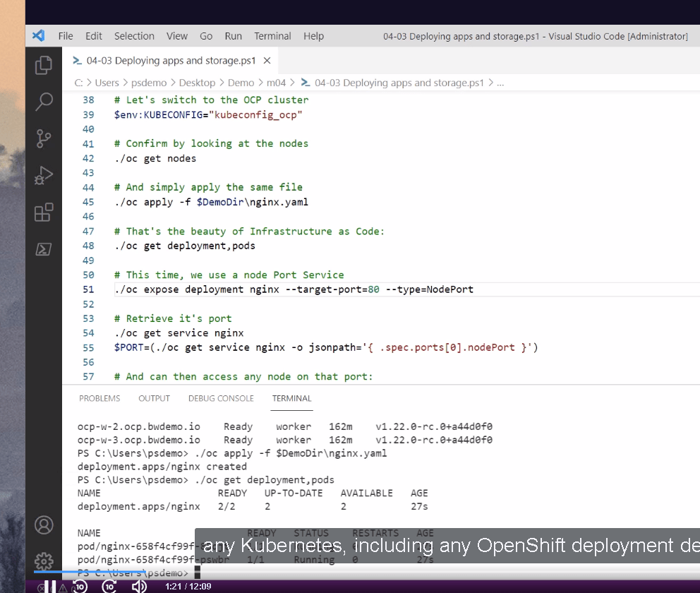Expand the Demo breadcrumb segment

coord(241,83)
